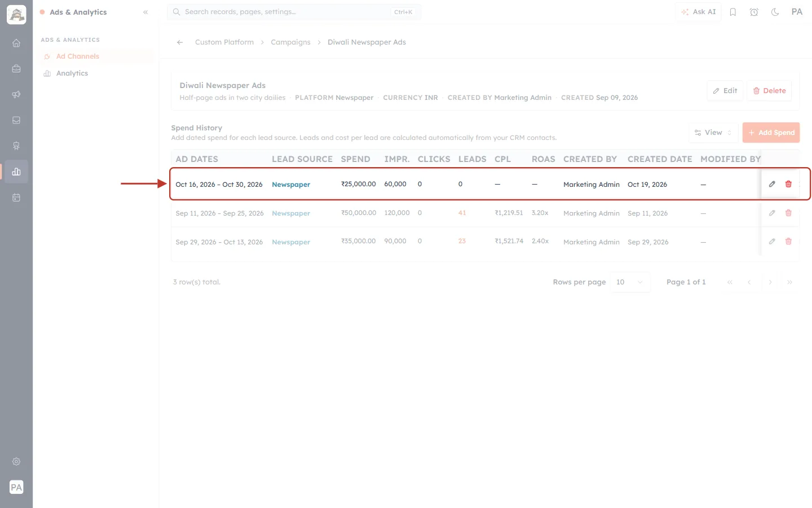Delete the Sep 29, 2026 spend row
812x508 pixels.
[788, 242]
